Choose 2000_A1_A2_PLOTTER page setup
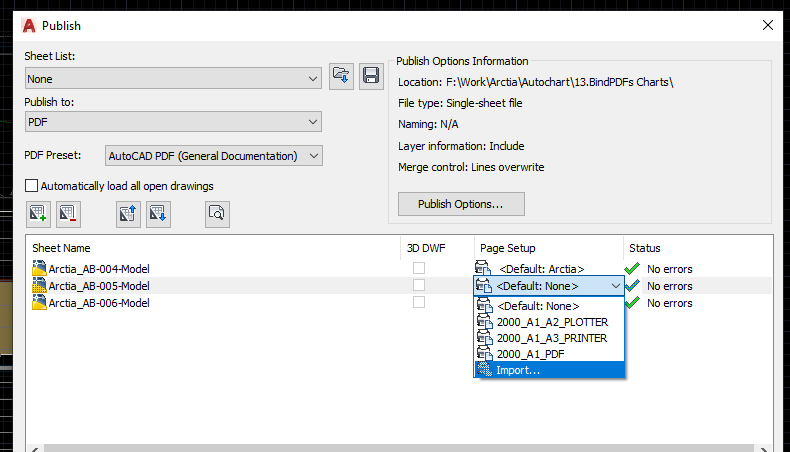The height and width of the screenshot is (452, 790). pos(551,322)
